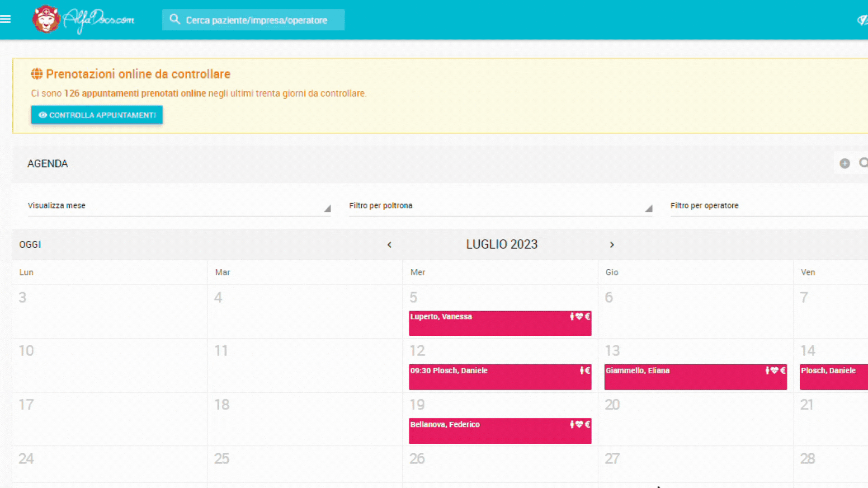Image resolution: width=868 pixels, height=488 pixels.
Task: Open the Luperto, Vanessa appointment
Action: [x=500, y=323]
